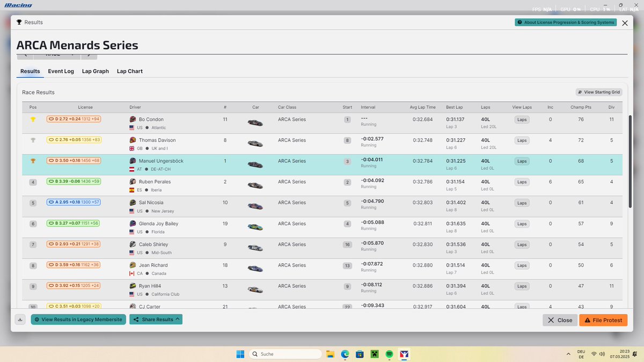Click Glenda Joy Bailey's helmet icon

(x=133, y=224)
